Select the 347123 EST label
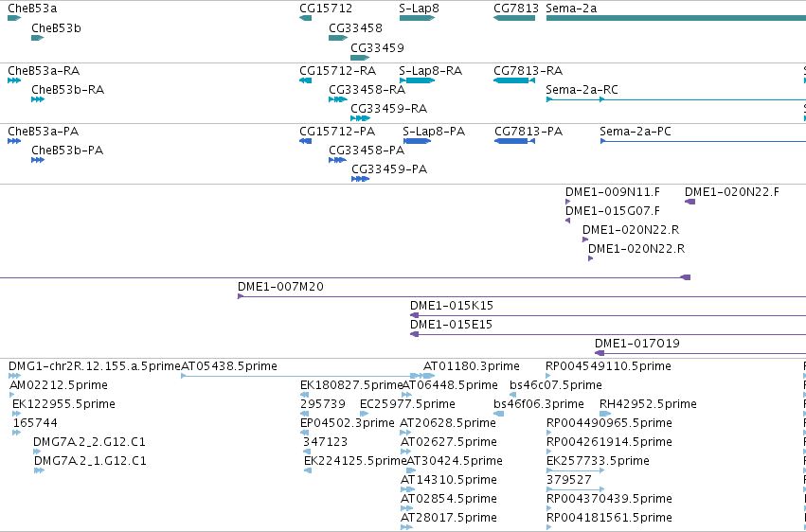806x532 pixels. click(x=325, y=443)
